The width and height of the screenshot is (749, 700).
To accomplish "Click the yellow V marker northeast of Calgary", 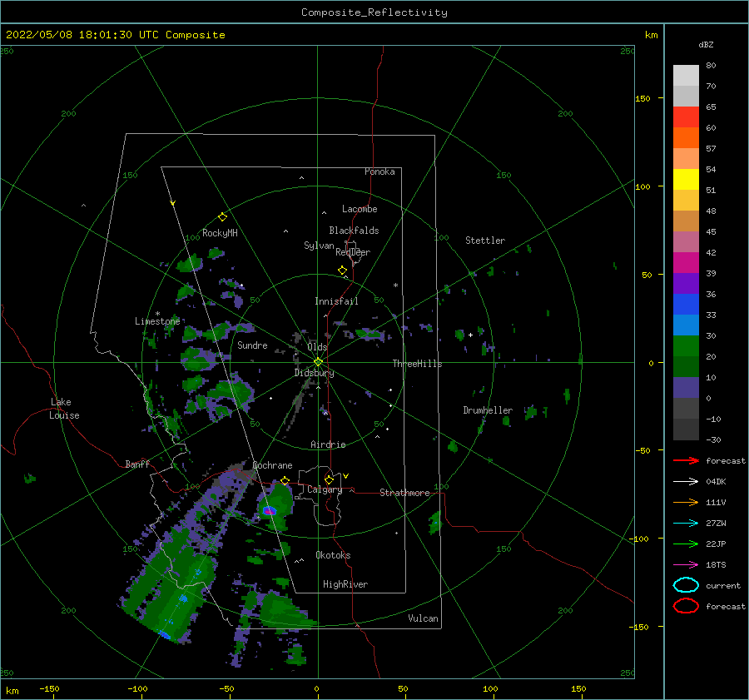I will (346, 476).
